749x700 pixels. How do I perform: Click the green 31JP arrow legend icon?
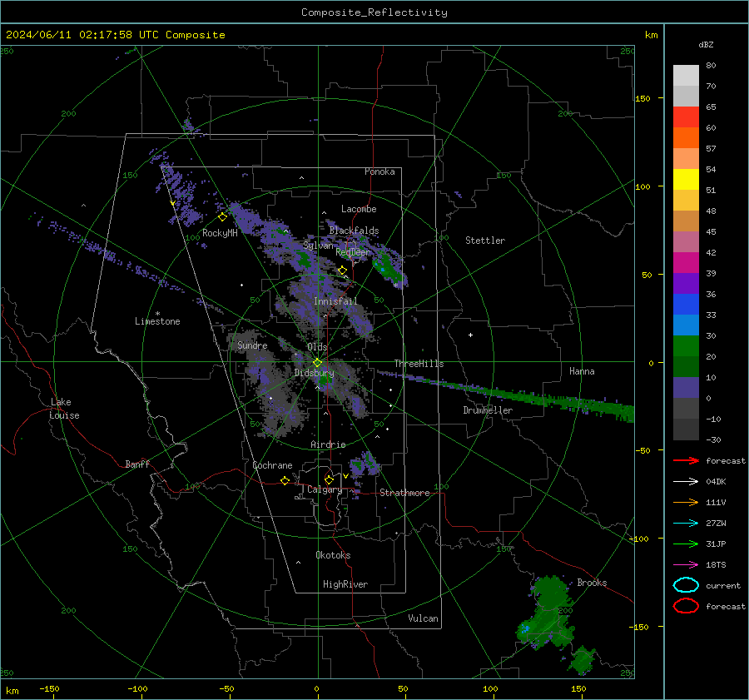(x=686, y=544)
